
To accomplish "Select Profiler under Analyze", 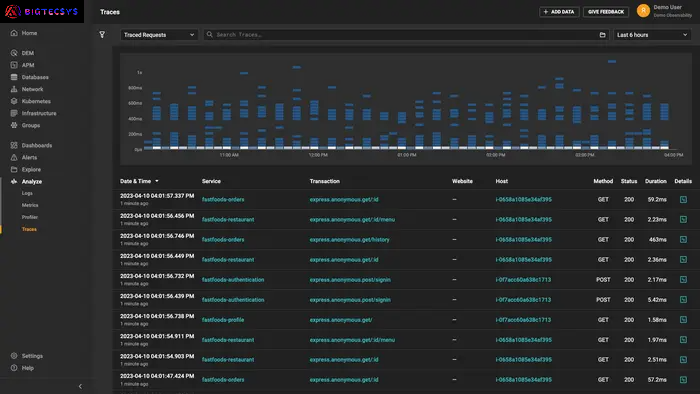I will coord(30,217).
